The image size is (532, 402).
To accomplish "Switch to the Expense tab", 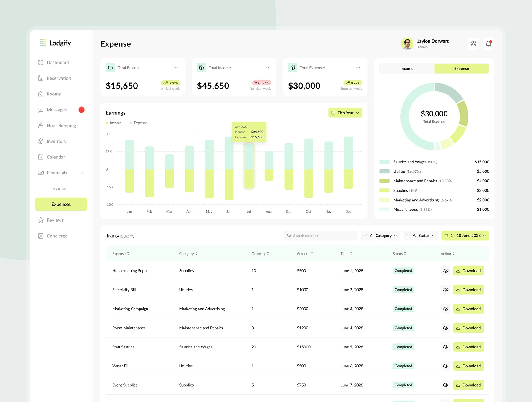I will click(x=462, y=69).
